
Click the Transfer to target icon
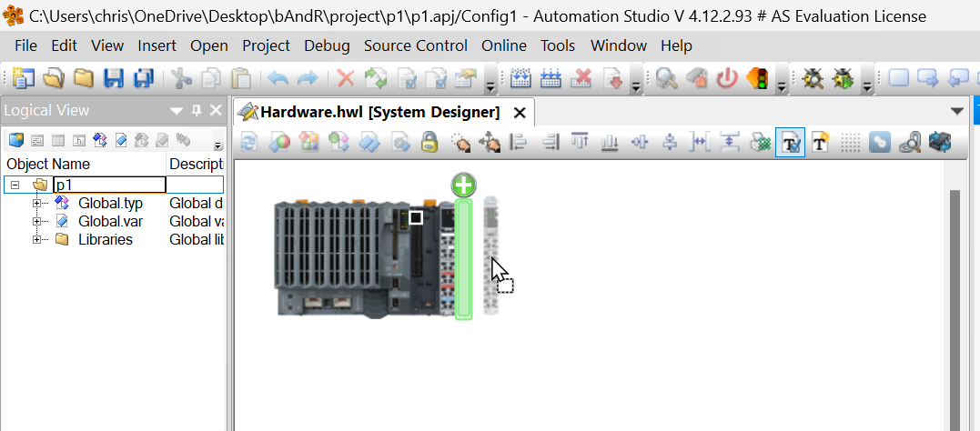coord(613,79)
